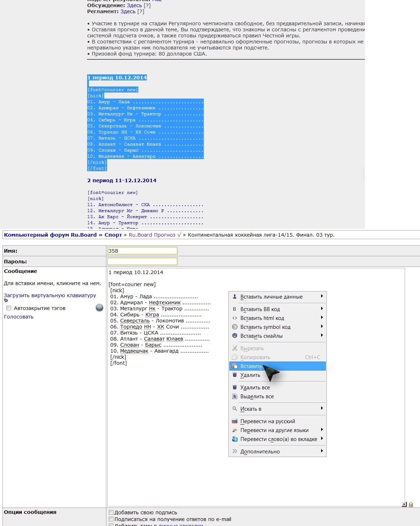Expand the Перевести слово(а) во вкладке submenu arrow
Viewport: 420px width, 526px height.
[x=322, y=438]
